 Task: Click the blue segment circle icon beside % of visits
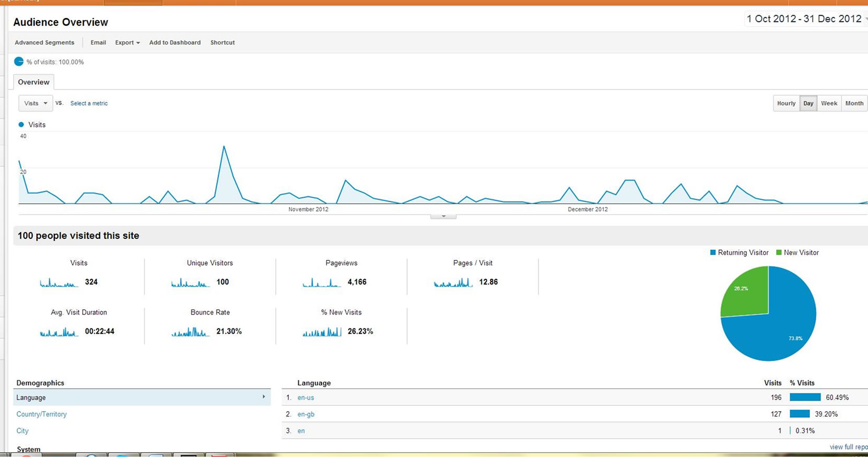pos(19,62)
